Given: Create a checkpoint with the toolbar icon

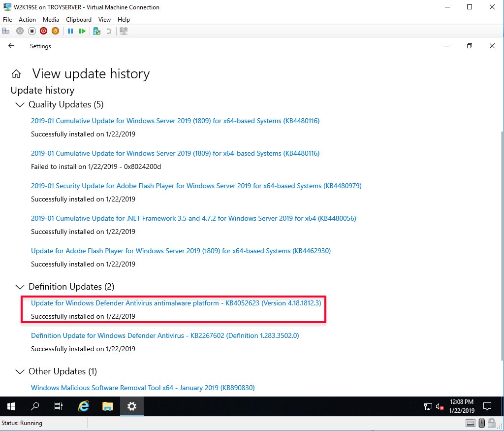Looking at the screenshot, I should tap(97, 31).
